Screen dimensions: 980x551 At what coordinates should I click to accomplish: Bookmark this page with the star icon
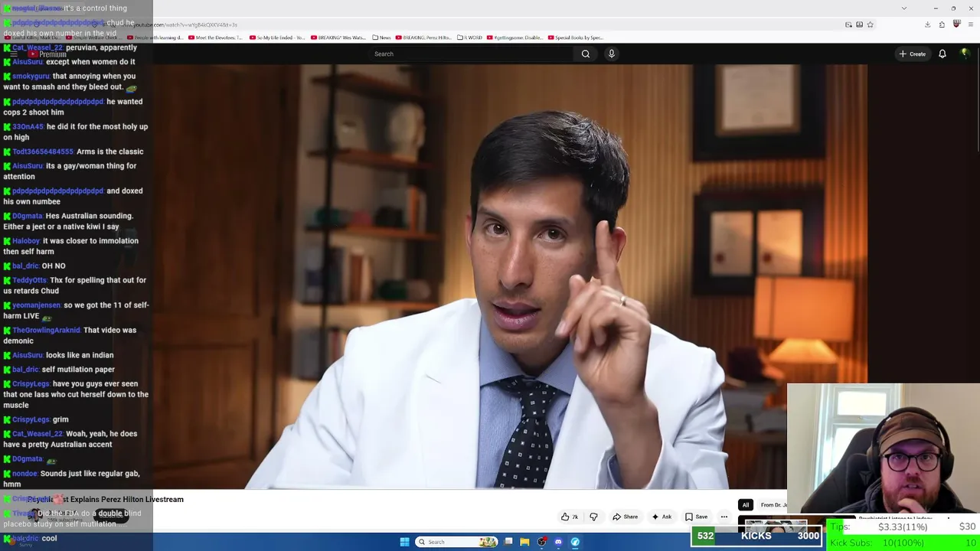tap(870, 24)
